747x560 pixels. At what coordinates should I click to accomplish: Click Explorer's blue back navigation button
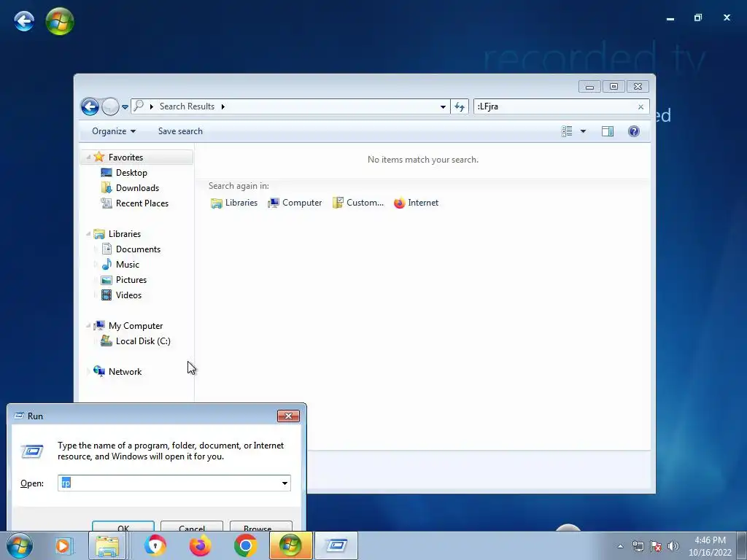point(90,106)
